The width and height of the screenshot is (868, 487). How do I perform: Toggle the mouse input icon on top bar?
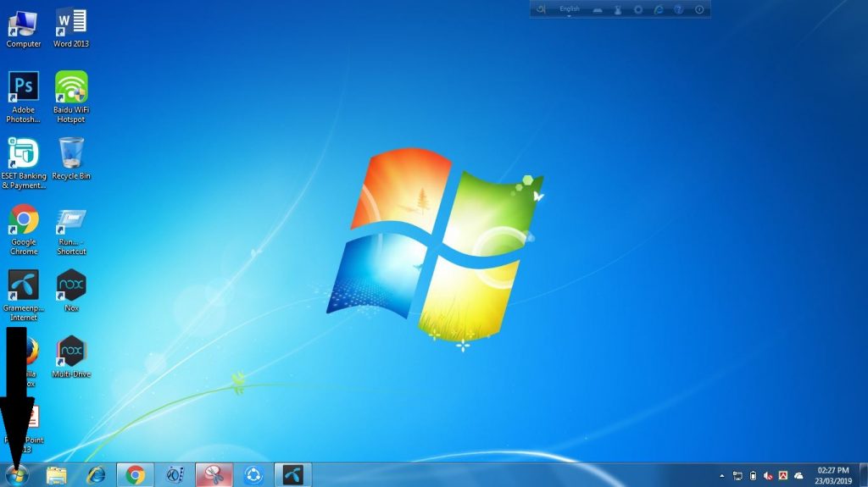pos(618,10)
